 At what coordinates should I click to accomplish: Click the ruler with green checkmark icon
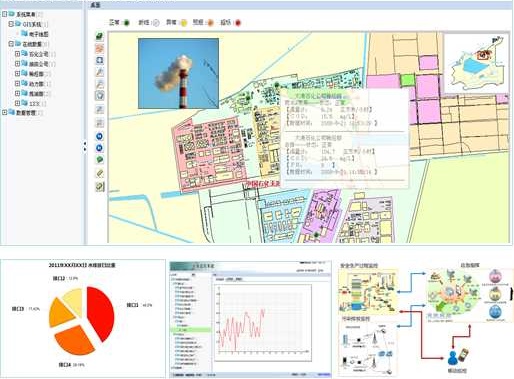(x=100, y=187)
